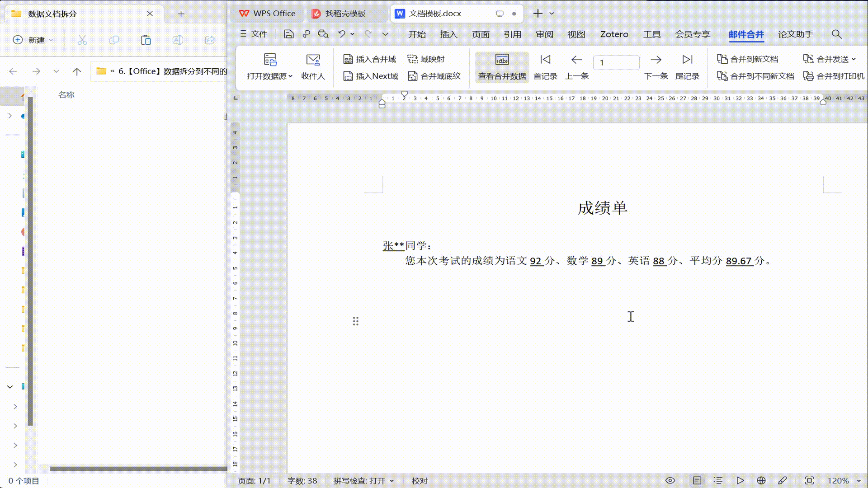The height and width of the screenshot is (488, 868).
Task: Open spell check status dropdown
Action: tap(392, 481)
